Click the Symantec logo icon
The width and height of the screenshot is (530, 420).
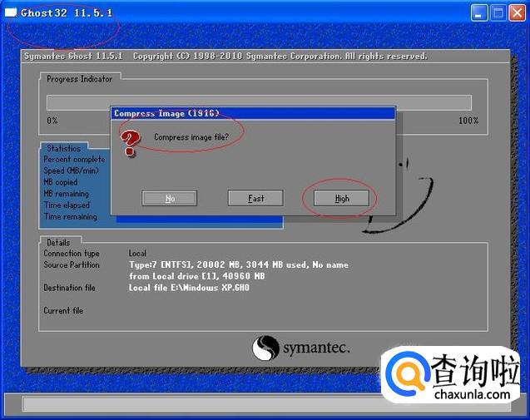pyautogui.click(x=265, y=348)
